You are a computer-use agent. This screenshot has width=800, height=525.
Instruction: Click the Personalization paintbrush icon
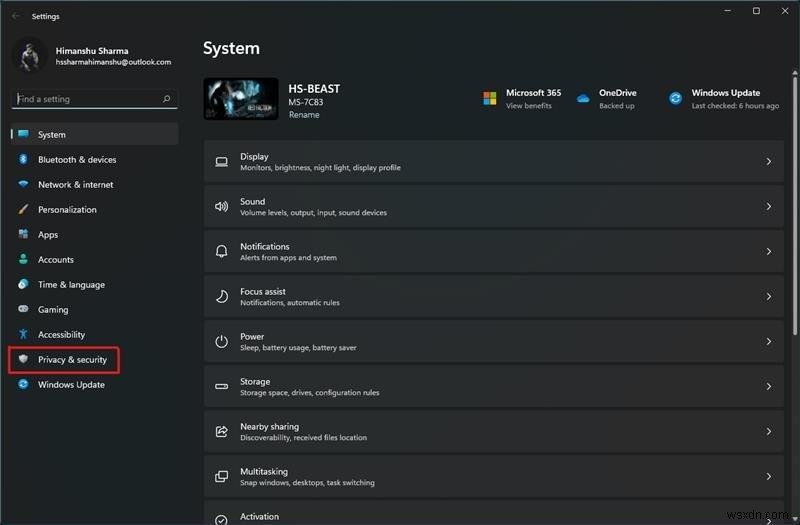click(x=23, y=210)
